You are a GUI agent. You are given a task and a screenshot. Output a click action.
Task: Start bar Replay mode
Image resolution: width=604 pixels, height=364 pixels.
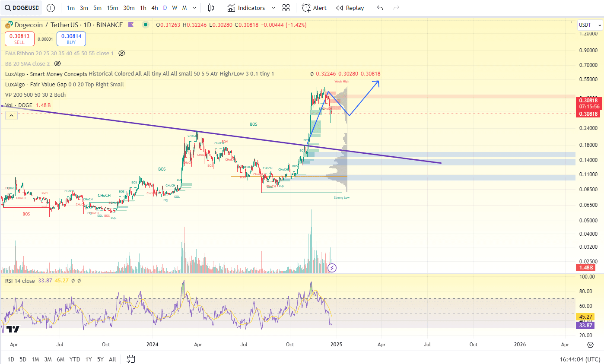[x=350, y=8]
